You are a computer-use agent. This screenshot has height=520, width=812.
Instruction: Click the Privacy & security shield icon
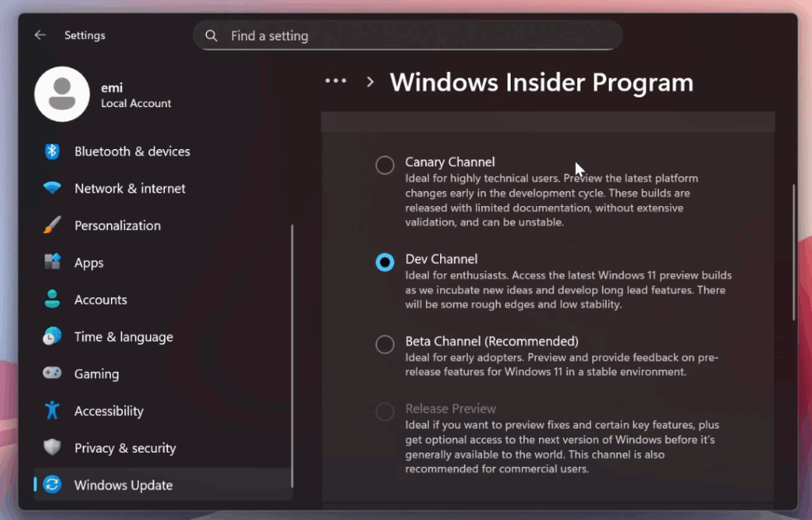pyautogui.click(x=52, y=448)
